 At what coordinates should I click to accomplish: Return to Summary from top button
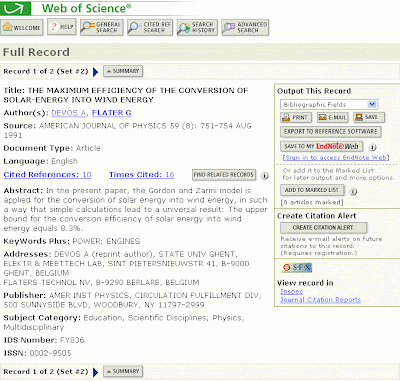pyautogui.click(x=123, y=71)
